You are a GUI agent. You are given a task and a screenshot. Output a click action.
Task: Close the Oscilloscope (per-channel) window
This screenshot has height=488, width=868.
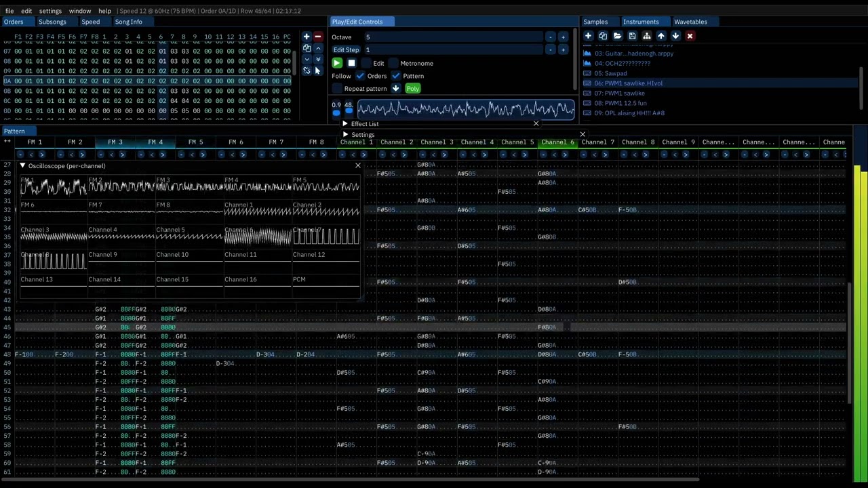coord(358,165)
